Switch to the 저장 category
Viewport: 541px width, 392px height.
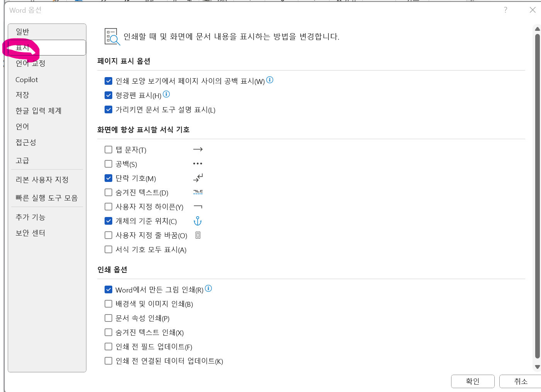tap(47, 95)
